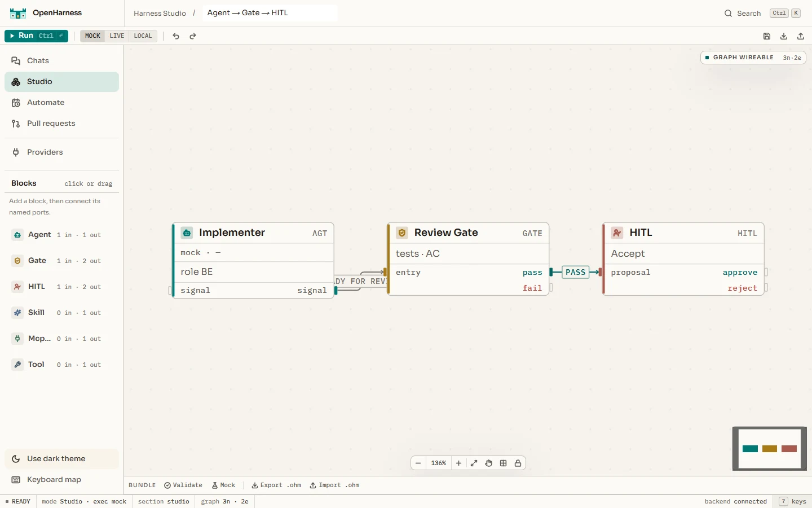Go to Automate
Image resolution: width=812 pixels, height=508 pixels.
[x=62, y=103]
